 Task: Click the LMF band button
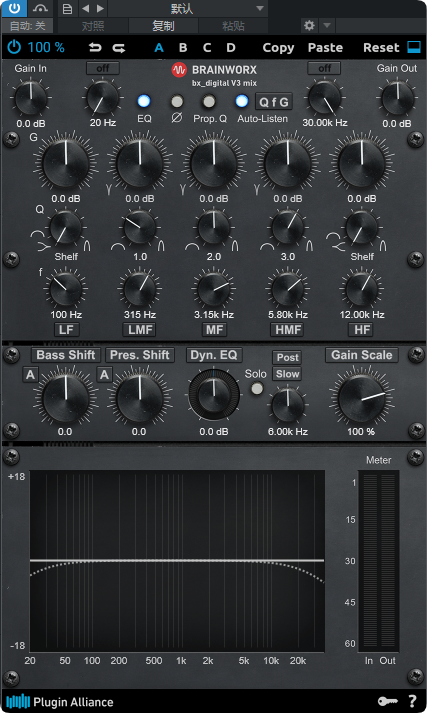tap(140, 330)
